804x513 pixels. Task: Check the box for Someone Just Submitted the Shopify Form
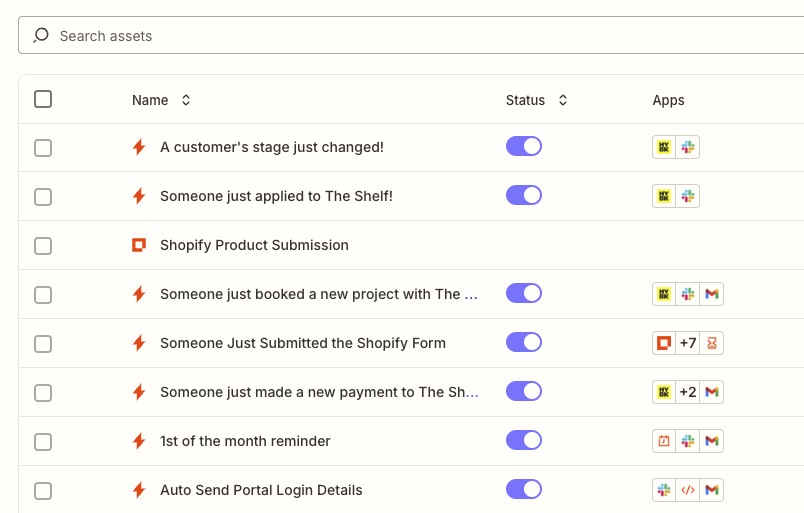click(x=43, y=344)
